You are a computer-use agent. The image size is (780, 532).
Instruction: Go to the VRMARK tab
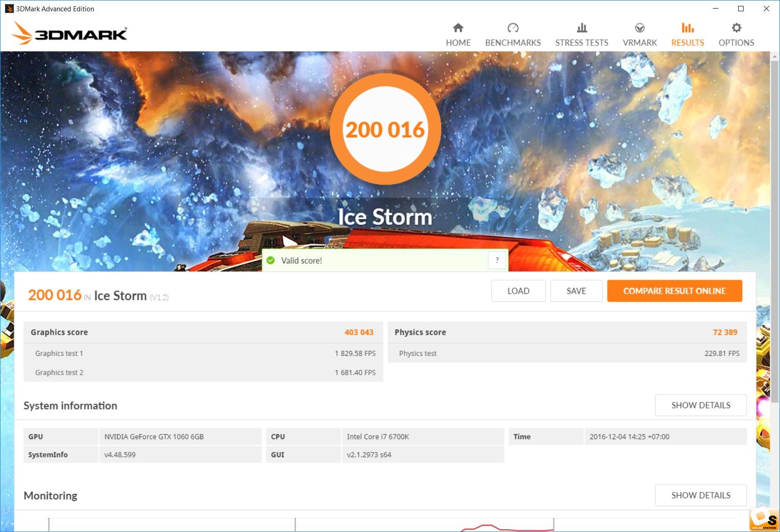(639, 35)
